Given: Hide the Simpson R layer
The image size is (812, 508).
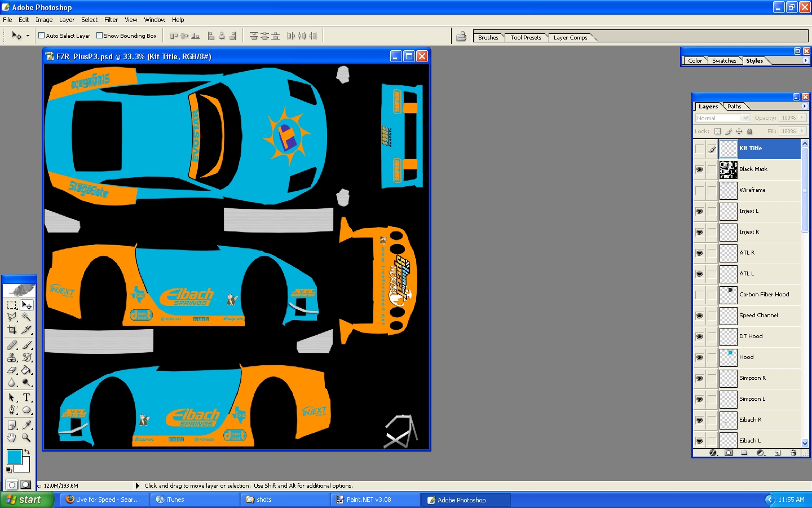Looking at the screenshot, I should 699,378.
